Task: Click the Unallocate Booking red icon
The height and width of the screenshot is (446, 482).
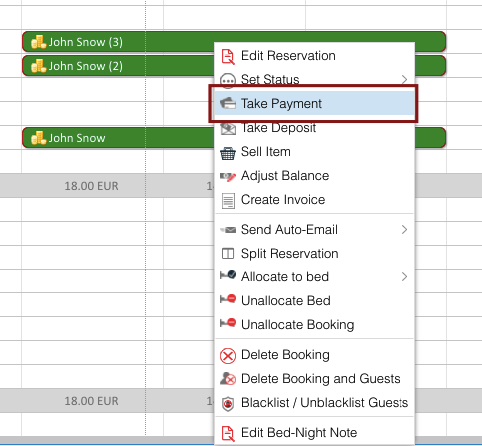Action: pyautogui.click(x=228, y=323)
